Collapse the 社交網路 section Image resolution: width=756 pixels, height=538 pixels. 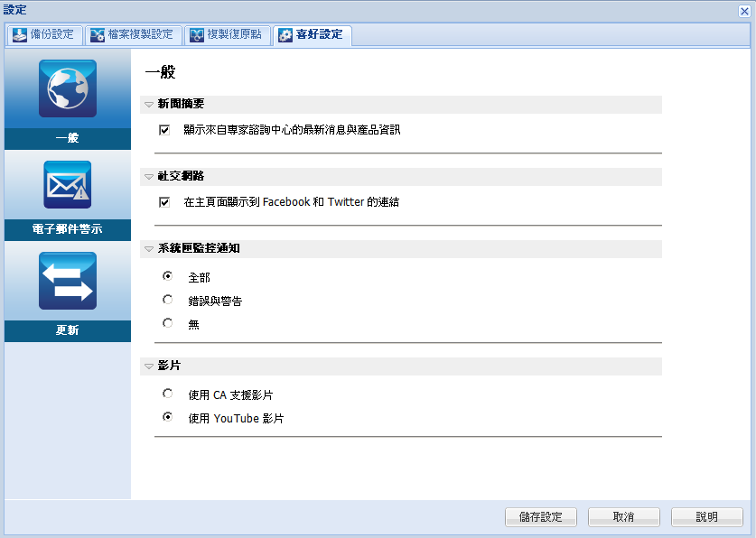pos(148,177)
